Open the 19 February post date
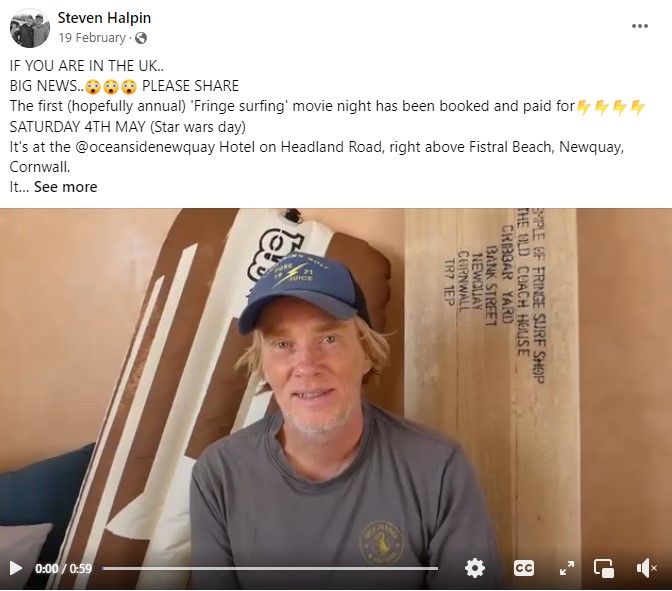 click(92, 38)
